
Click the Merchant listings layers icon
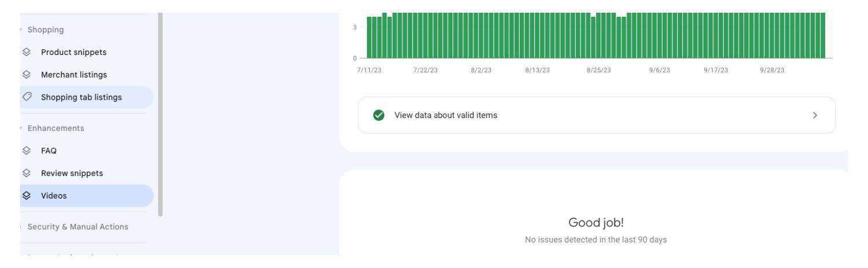pos(26,75)
